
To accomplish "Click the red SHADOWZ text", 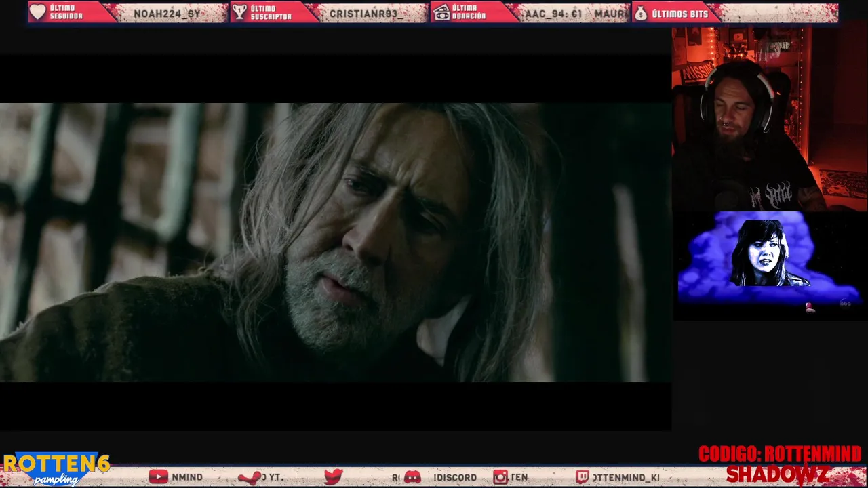I will click(x=777, y=474).
